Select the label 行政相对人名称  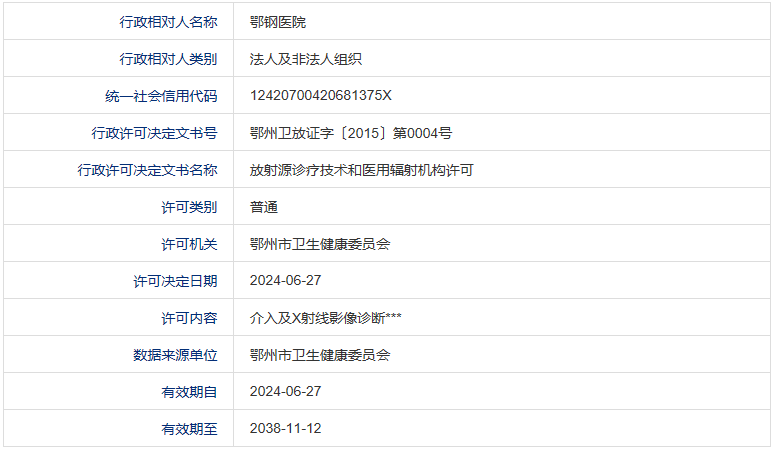[x=168, y=22]
